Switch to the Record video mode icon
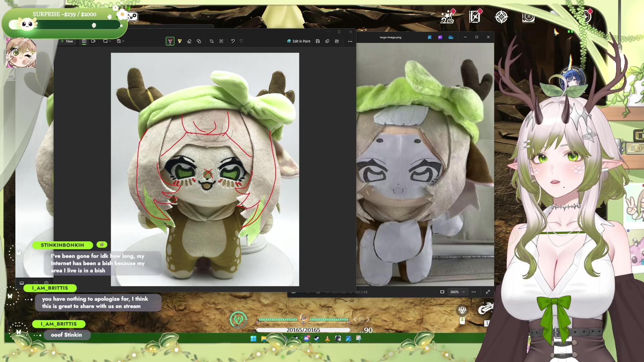Image resolution: width=644 pixels, height=362 pixels. (x=93, y=41)
